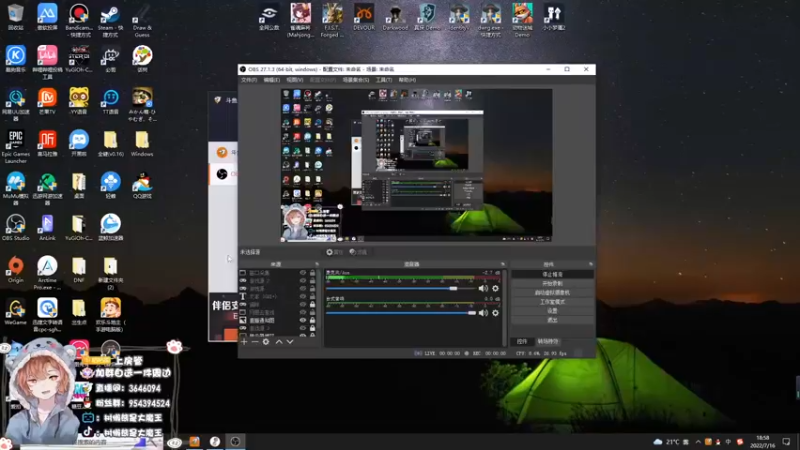Click 启动虚拟摄像机 virtual camera button
800x450 pixels.
[x=552, y=293]
